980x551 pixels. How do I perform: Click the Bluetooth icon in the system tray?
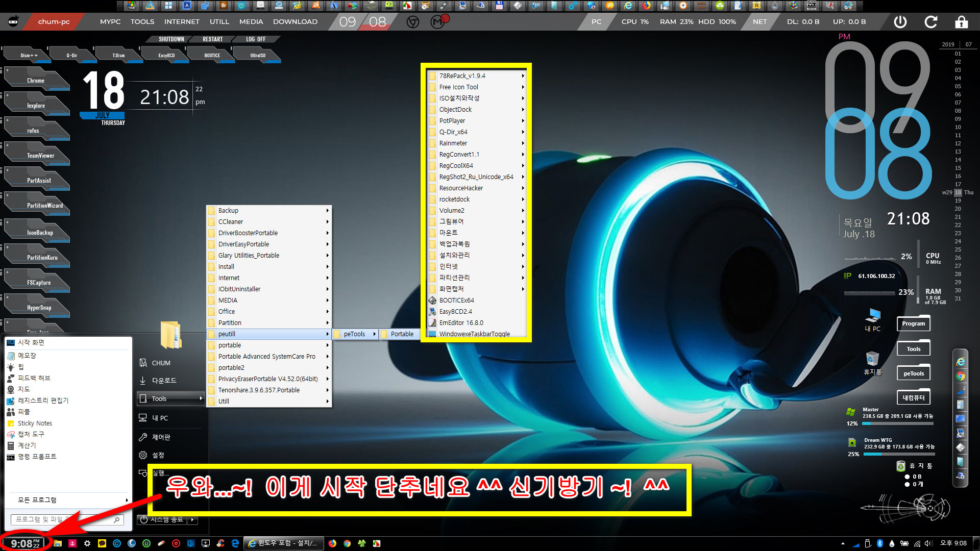(x=880, y=543)
